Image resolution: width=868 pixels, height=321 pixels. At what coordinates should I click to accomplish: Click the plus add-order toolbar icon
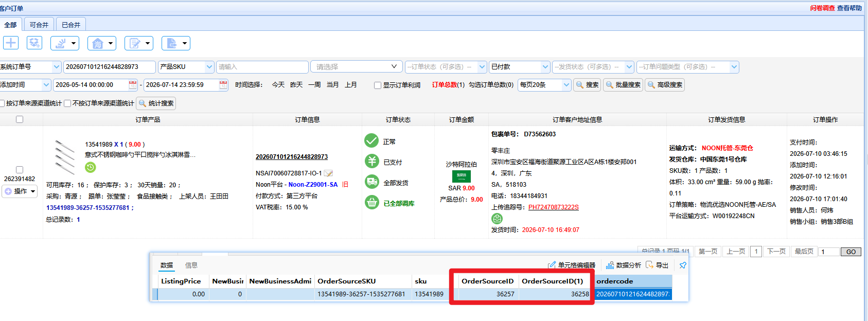click(x=11, y=43)
